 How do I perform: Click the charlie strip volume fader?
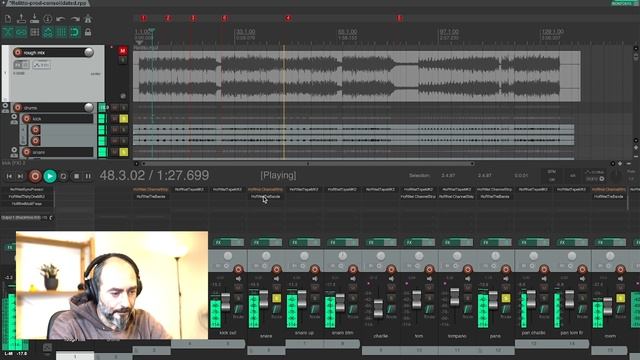point(378,308)
